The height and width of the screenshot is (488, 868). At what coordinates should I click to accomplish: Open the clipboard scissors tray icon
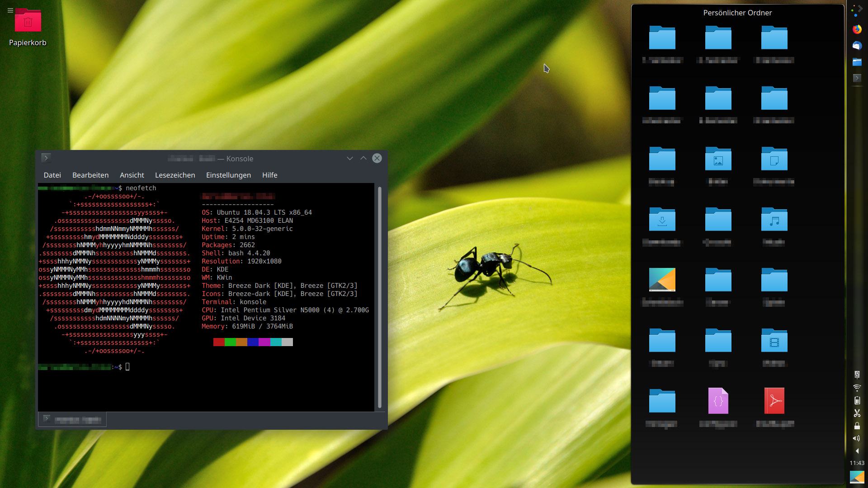point(857,413)
